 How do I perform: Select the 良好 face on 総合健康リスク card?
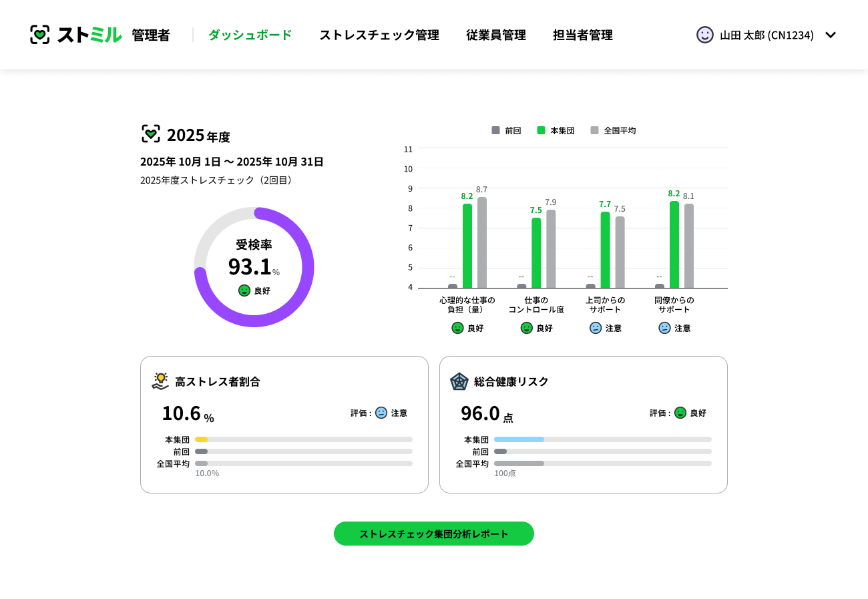[680, 413]
